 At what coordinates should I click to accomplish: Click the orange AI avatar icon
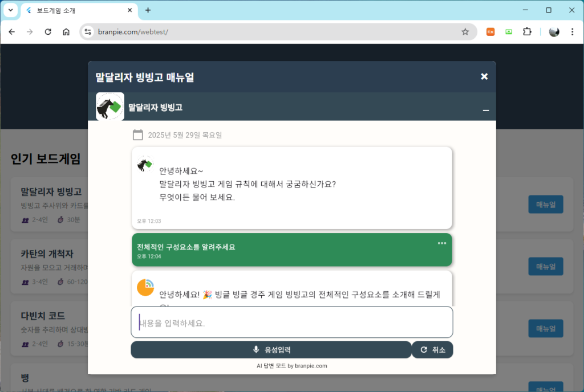click(x=145, y=288)
